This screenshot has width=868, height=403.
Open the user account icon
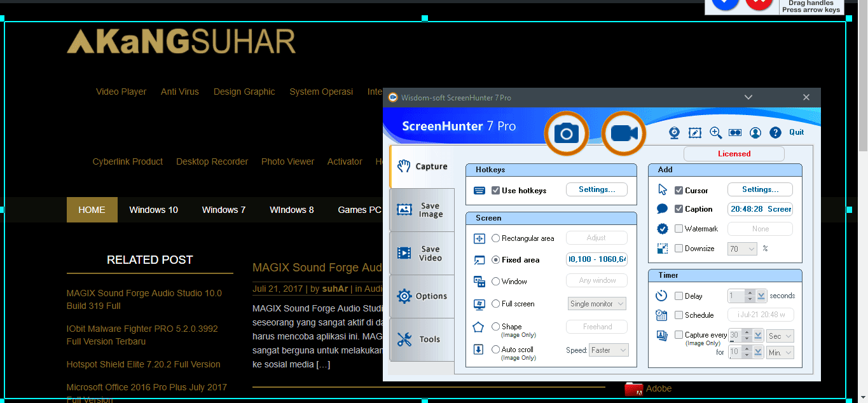click(755, 132)
